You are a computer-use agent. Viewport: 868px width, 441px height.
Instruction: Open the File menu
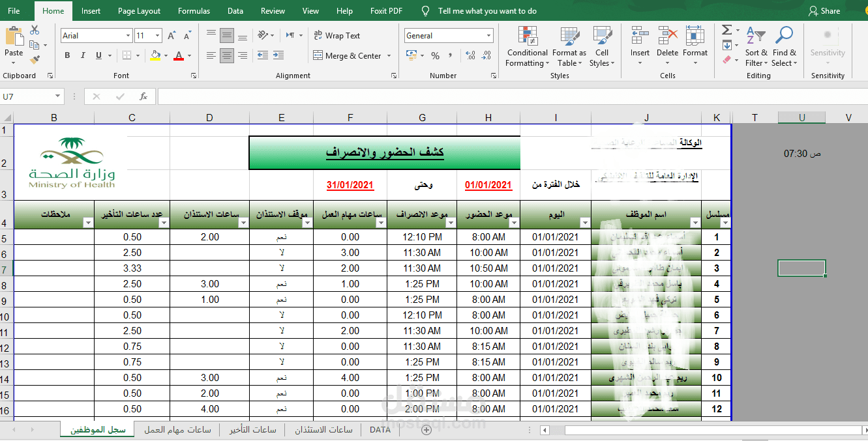(14, 10)
